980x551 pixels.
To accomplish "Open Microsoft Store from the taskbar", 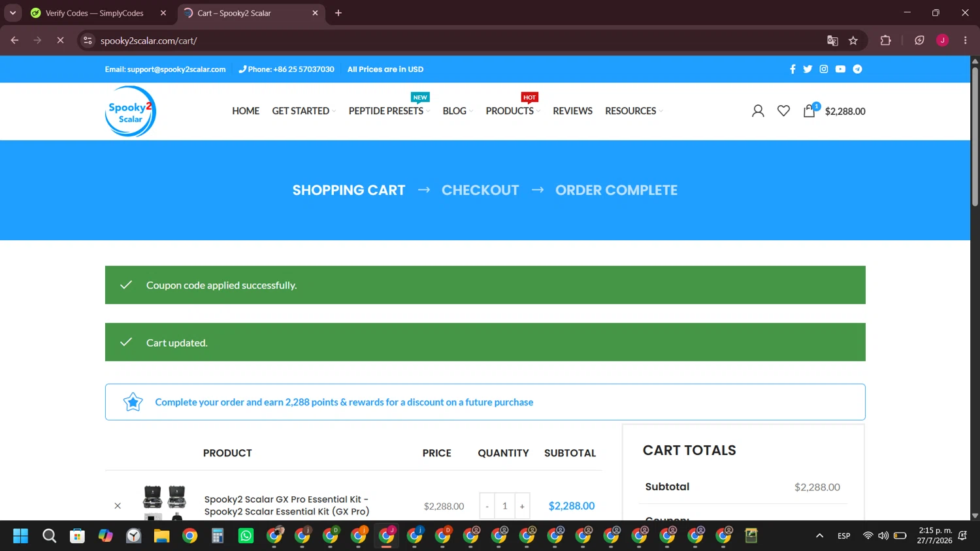I will click(x=77, y=536).
